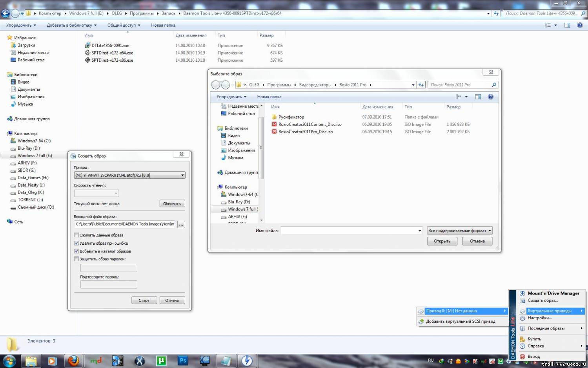
Task: Open the Привод drive dropdown
Action: pos(129,175)
